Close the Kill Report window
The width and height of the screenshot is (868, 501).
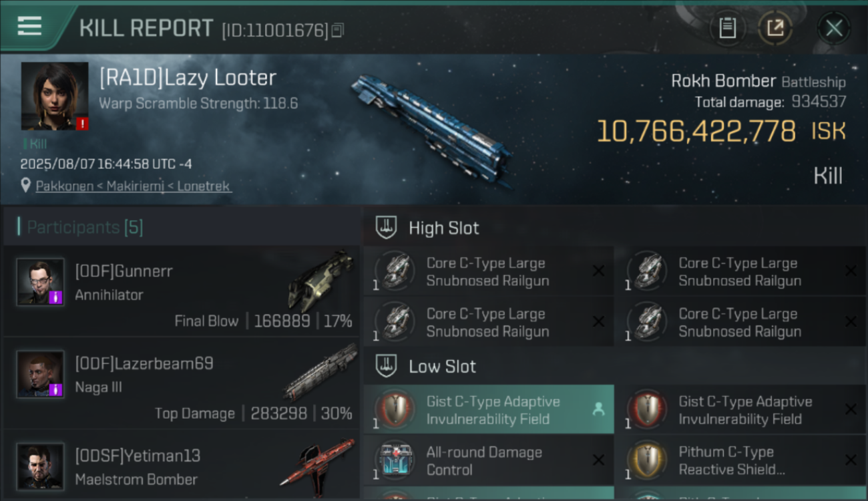pyautogui.click(x=834, y=28)
